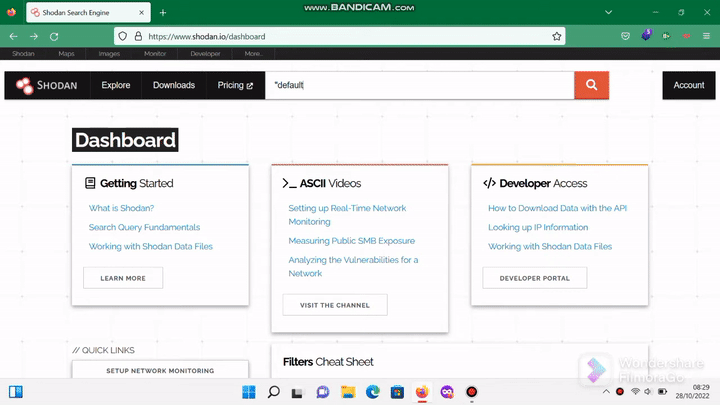Click the Bandicam recorder taskbar icon
Screen dimensions: 720x405
472,392
